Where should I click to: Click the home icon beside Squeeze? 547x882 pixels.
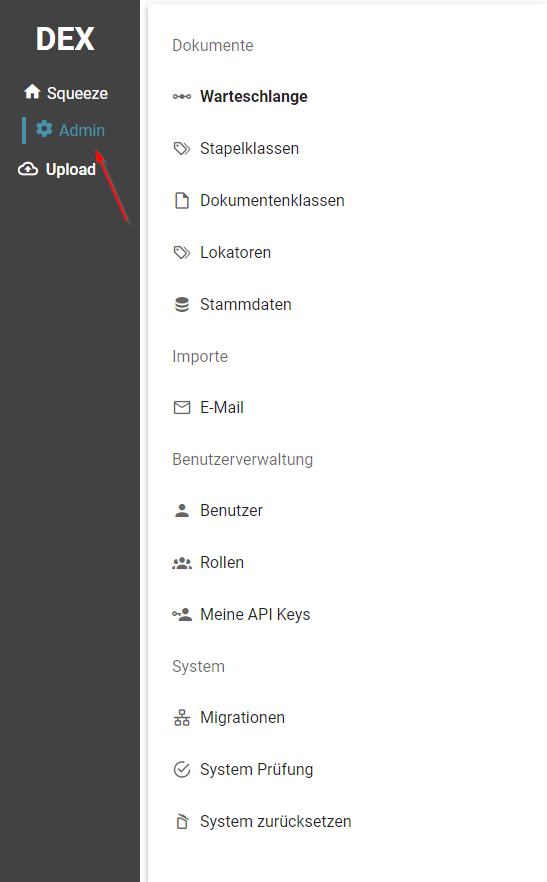pyautogui.click(x=32, y=92)
